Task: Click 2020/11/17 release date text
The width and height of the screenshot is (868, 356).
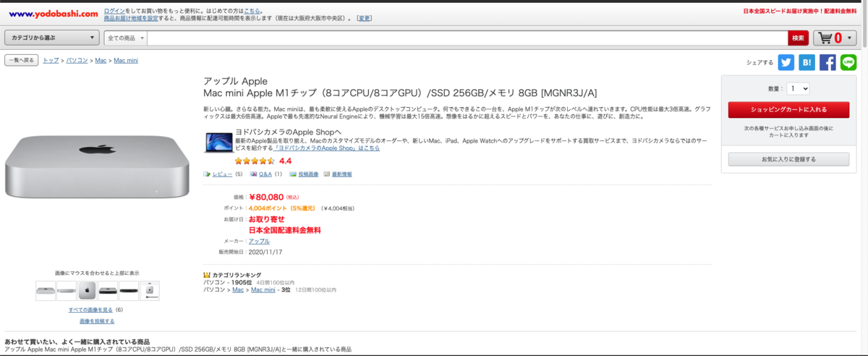Action: point(265,252)
